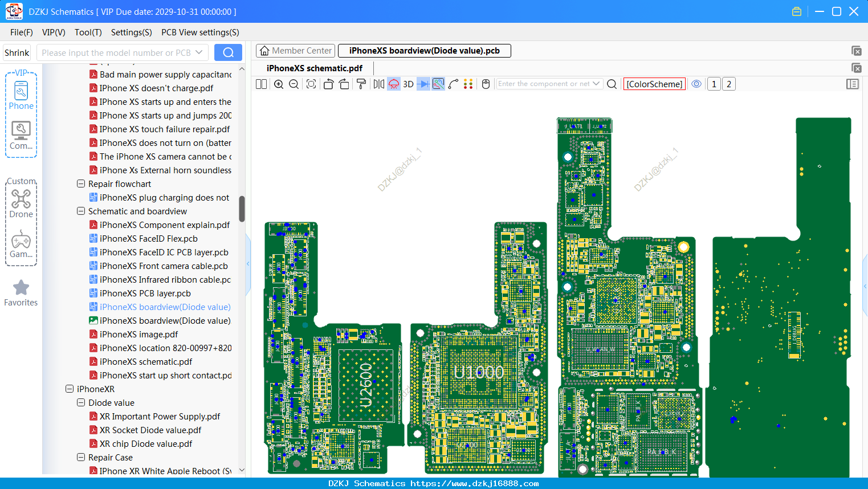Select the route path tool icon
Screen dimensions: 868x489
point(453,84)
